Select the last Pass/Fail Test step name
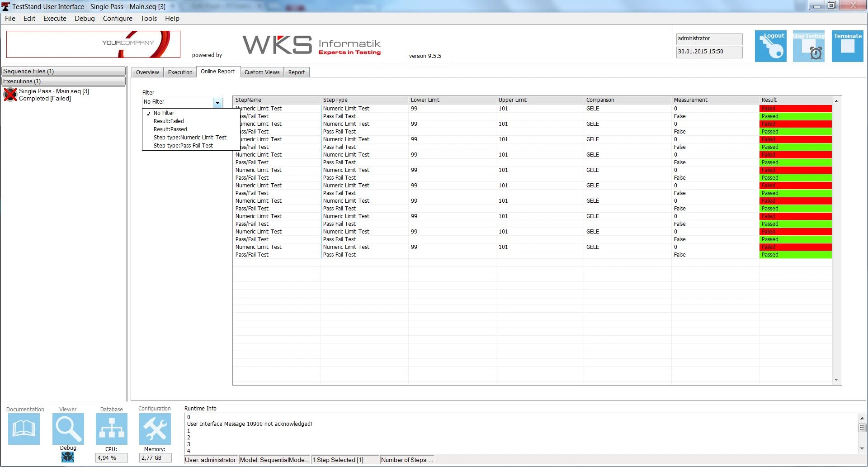This screenshot has height=467, width=868. (x=252, y=255)
